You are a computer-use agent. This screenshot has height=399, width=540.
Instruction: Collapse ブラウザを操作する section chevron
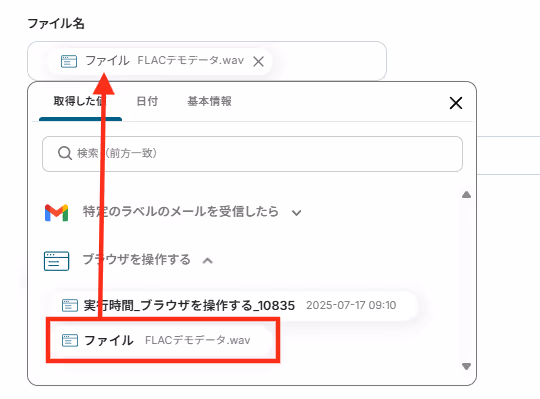pos(207,261)
